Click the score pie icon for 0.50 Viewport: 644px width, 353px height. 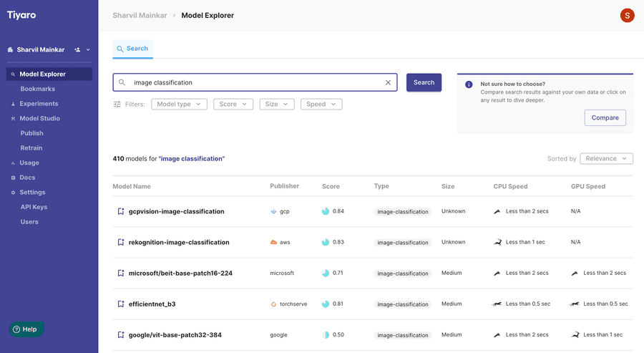pyautogui.click(x=326, y=335)
